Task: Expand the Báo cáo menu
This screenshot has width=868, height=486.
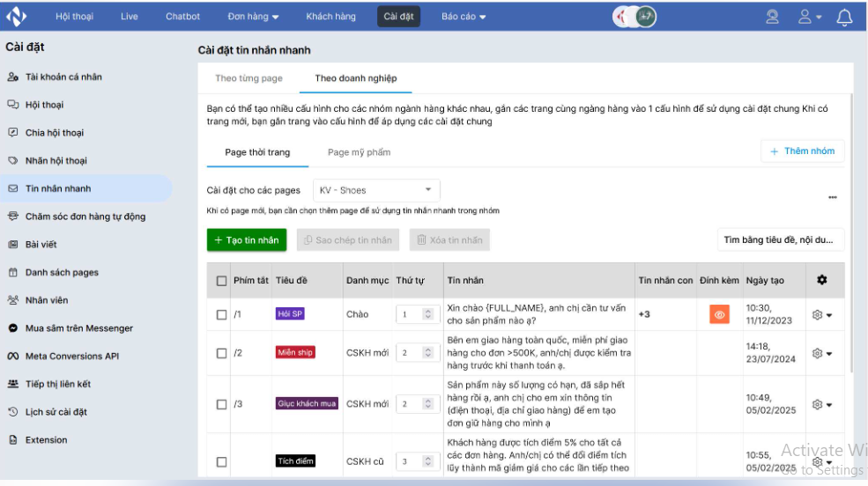Action: [x=464, y=17]
